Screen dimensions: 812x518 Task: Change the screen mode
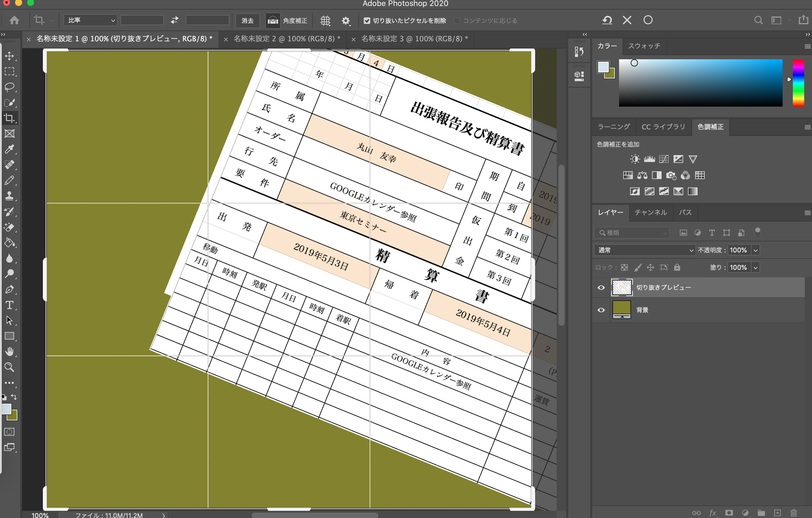click(10, 447)
